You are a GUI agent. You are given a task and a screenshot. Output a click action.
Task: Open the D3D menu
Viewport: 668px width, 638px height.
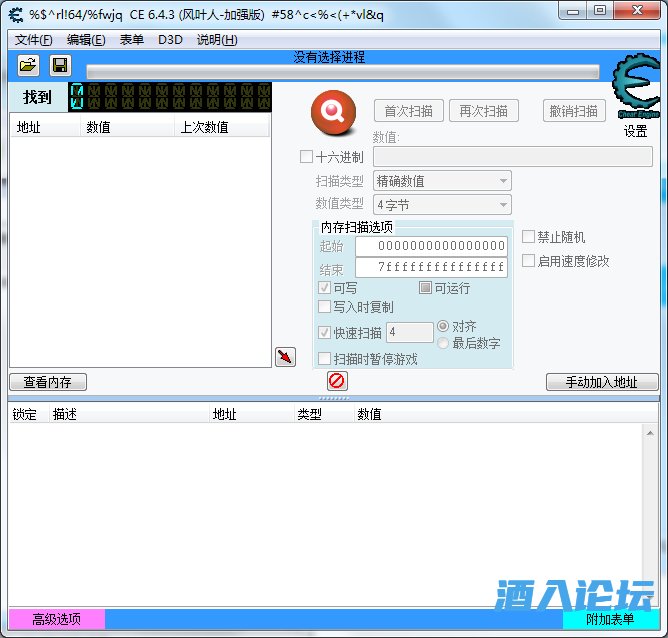click(x=170, y=40)
